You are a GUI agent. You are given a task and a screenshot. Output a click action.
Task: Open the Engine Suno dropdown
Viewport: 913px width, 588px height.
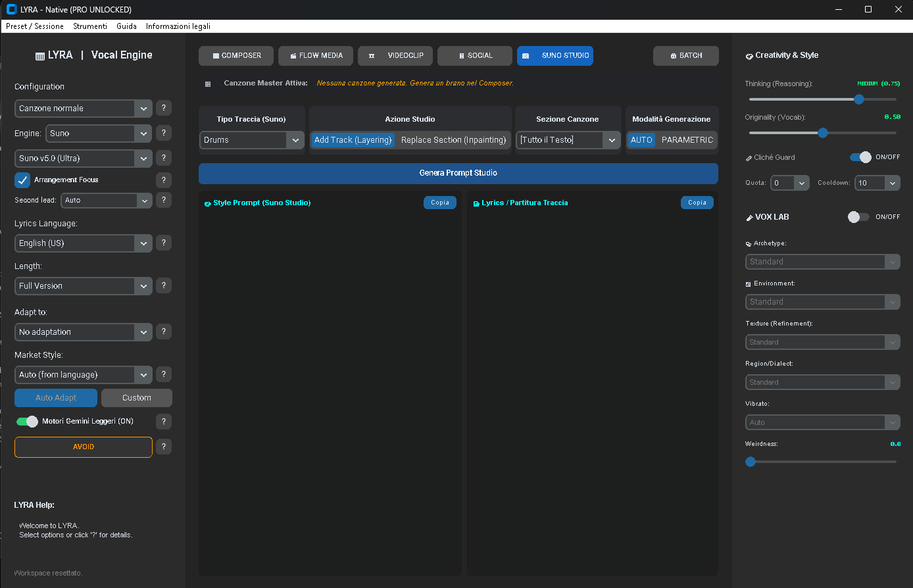pyautogui.click(x=99, y=133)
